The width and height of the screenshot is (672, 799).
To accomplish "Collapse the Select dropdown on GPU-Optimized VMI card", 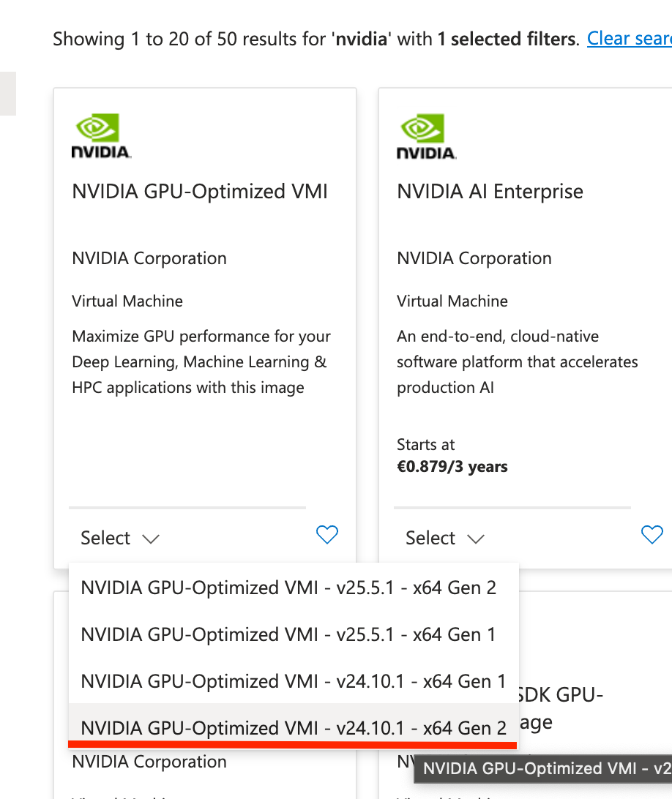I will [120, 539].
